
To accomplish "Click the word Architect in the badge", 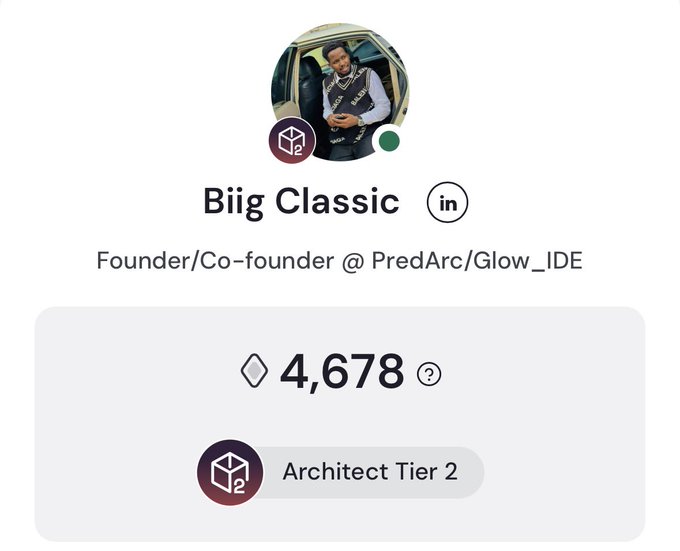I will coord(335,472).
